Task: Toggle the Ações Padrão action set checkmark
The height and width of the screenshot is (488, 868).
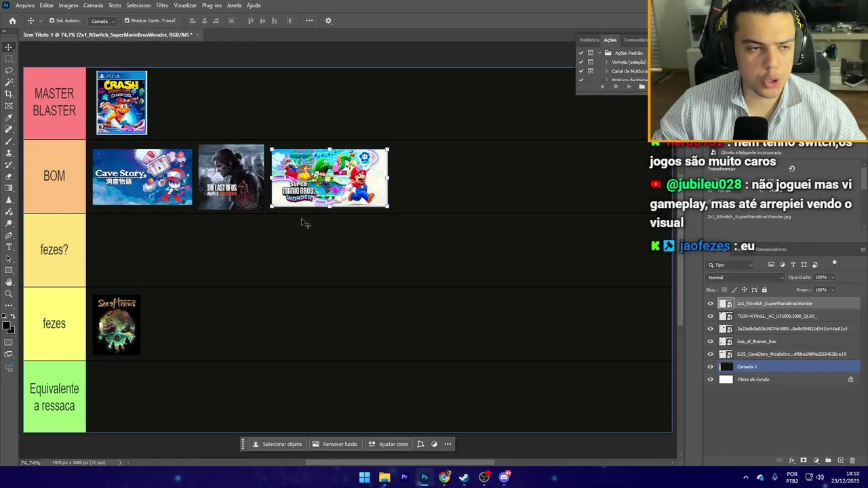Action: [x=581, y=53]
